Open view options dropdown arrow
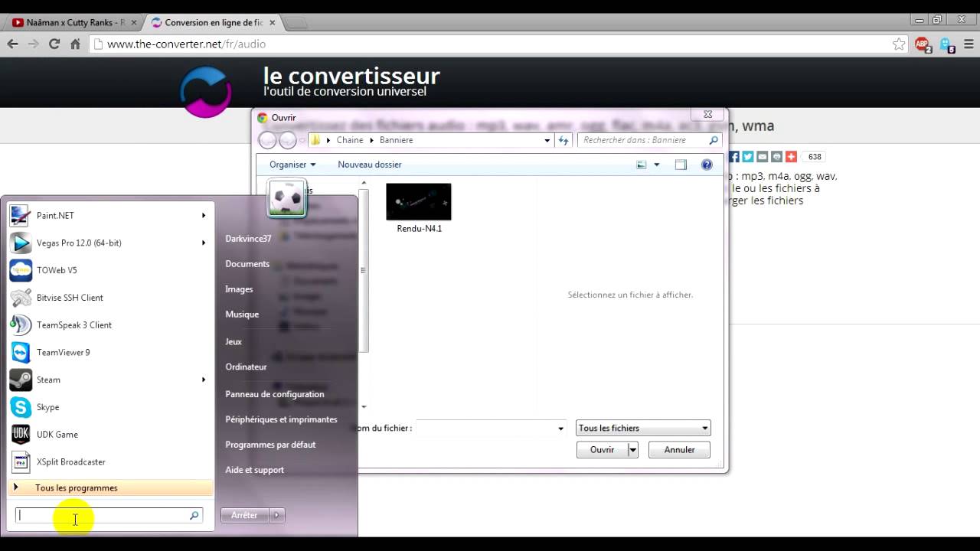Screen dimensions: 980x551 pyautogui.click(x=656, y=165)
